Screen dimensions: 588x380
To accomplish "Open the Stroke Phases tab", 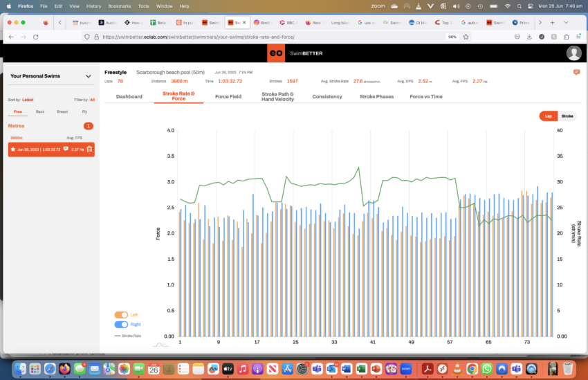I will [376, 97].
